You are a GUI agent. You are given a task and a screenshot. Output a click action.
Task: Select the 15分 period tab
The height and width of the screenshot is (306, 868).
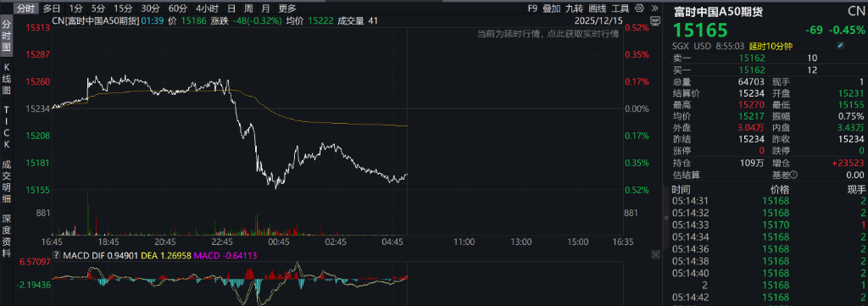pyautogui.click(x=122, y=8)
